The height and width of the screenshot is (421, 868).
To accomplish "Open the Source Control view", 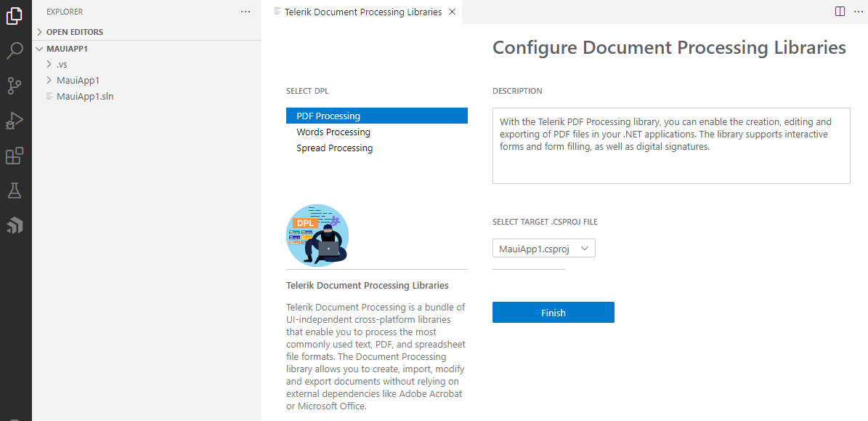I will [15, 85].
